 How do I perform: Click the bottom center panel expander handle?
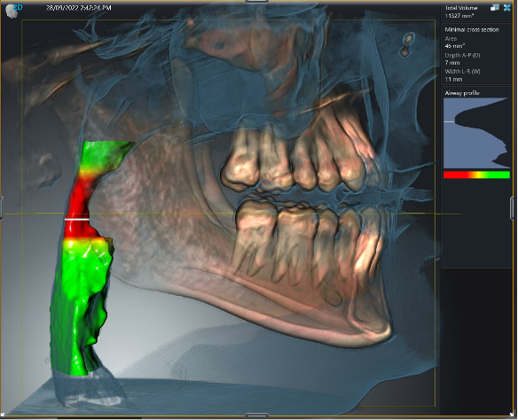[x=256, y=415]
